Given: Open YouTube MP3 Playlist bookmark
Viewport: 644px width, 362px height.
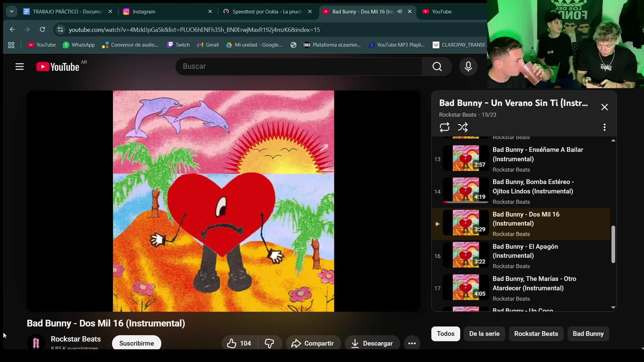Looking at the screenshot, I should (x=397, y=45).
